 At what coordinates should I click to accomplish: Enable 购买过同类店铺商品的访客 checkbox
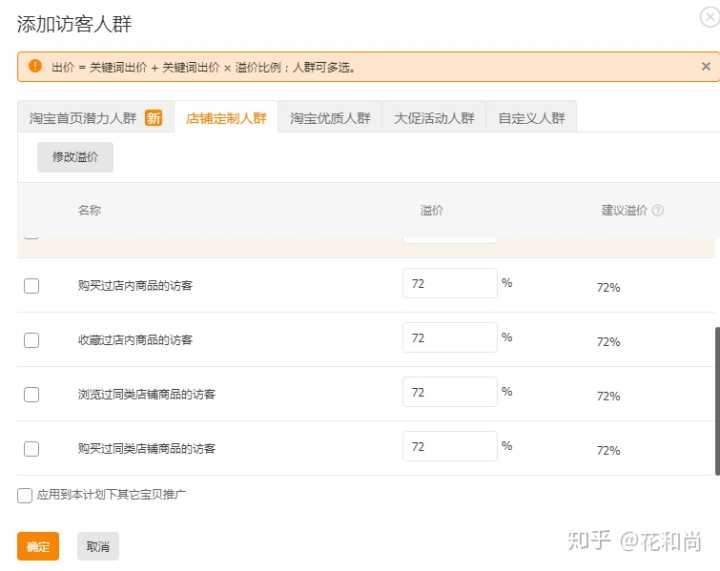32,449
